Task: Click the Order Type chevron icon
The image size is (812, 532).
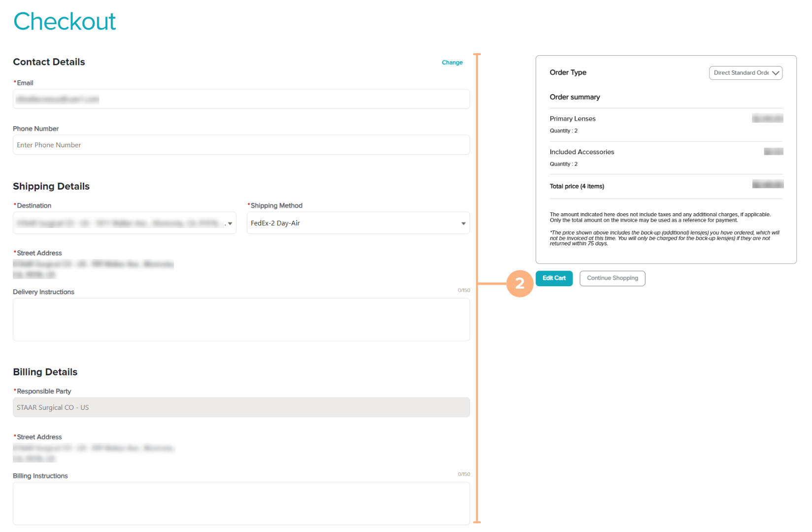Action: click(x=776, y=73)
